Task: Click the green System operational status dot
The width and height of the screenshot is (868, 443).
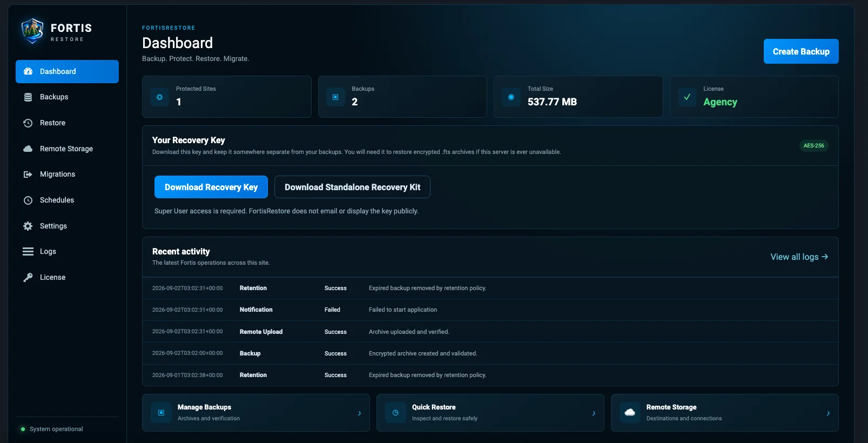Action: point(23,429)
